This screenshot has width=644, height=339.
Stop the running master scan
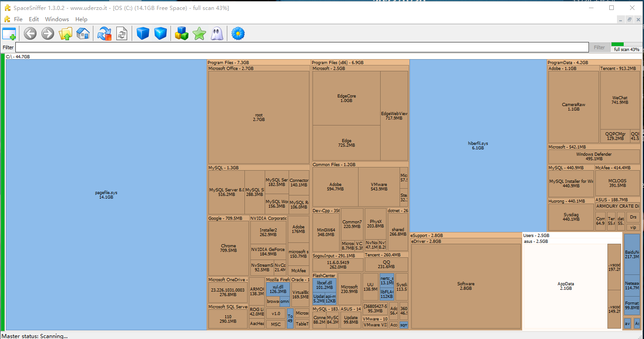pos(104,33)
